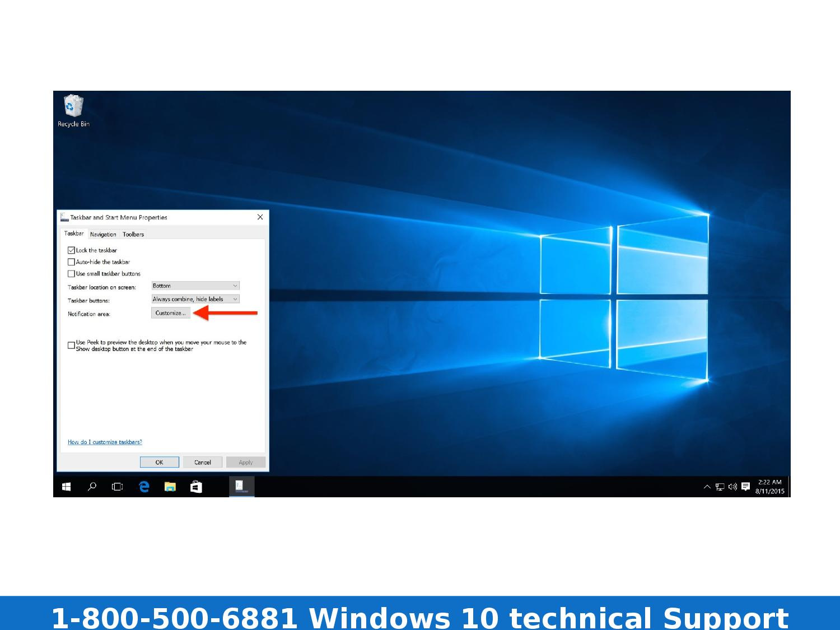The height and width of the screenshot is (630, 840).
Task: Show hidden icons tray chevron
Action: point(707,487)
